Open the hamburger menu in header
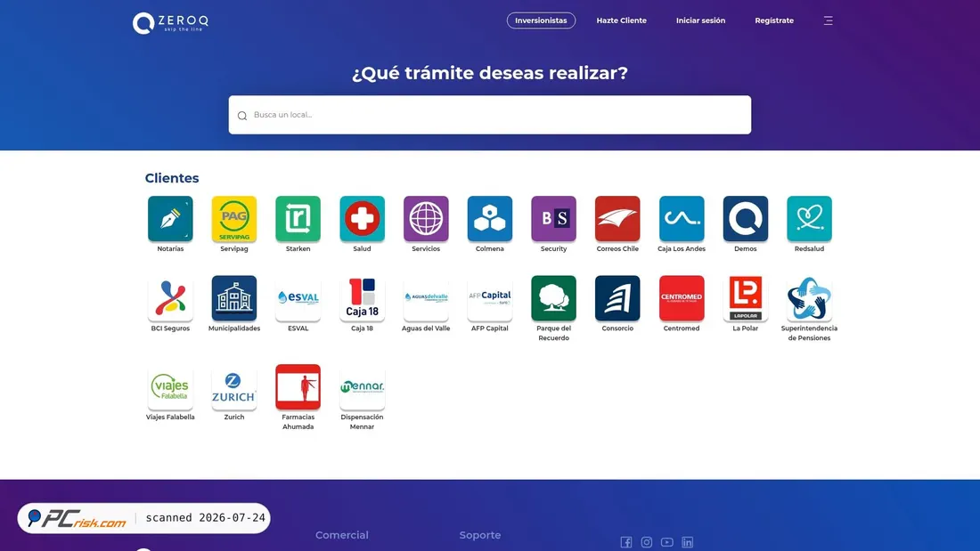The height and width of the screenshot is (551, 980). [x=829, y=20]
